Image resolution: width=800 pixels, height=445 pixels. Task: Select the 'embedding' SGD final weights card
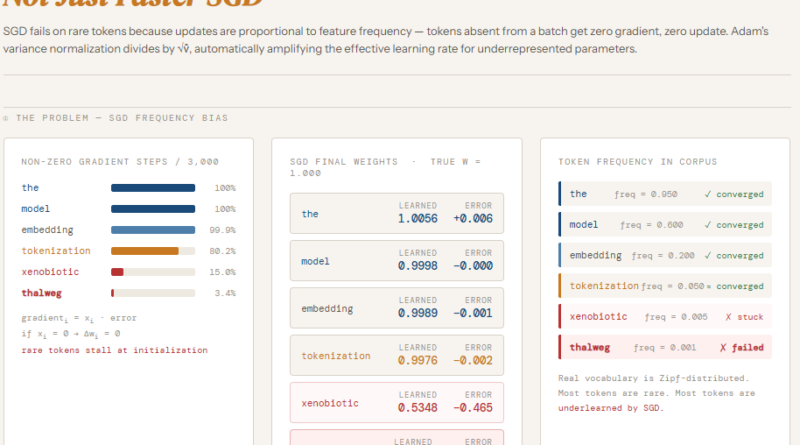[x=397, y=308]
